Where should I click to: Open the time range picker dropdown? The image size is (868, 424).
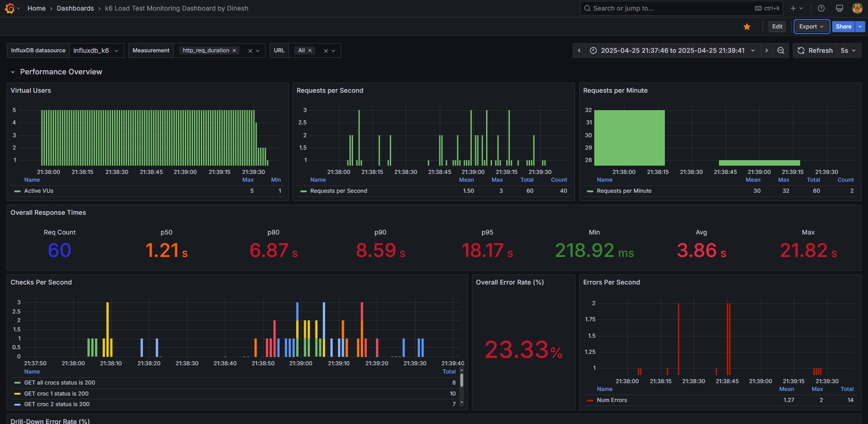pyautogui.click(x=672, y=50)
